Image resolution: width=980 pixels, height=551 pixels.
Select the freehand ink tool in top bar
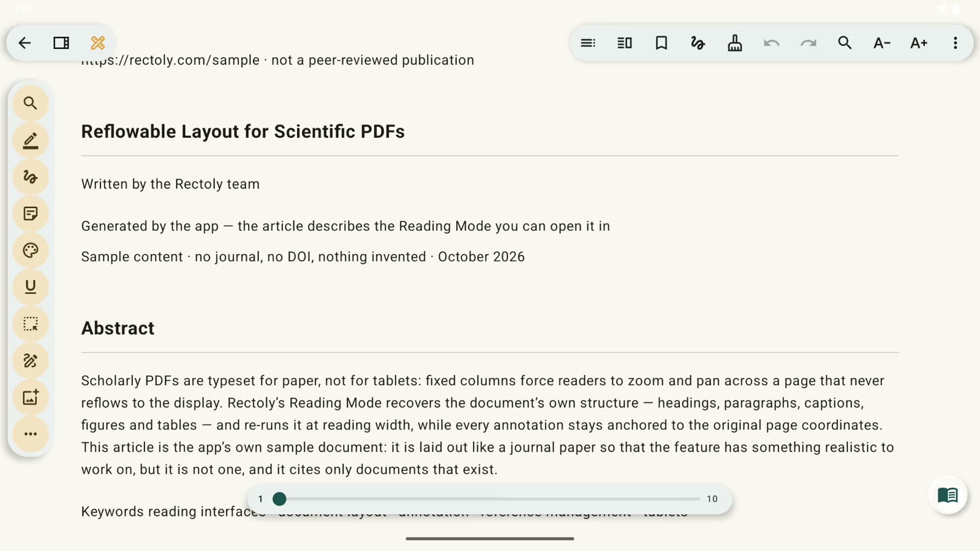698,43
